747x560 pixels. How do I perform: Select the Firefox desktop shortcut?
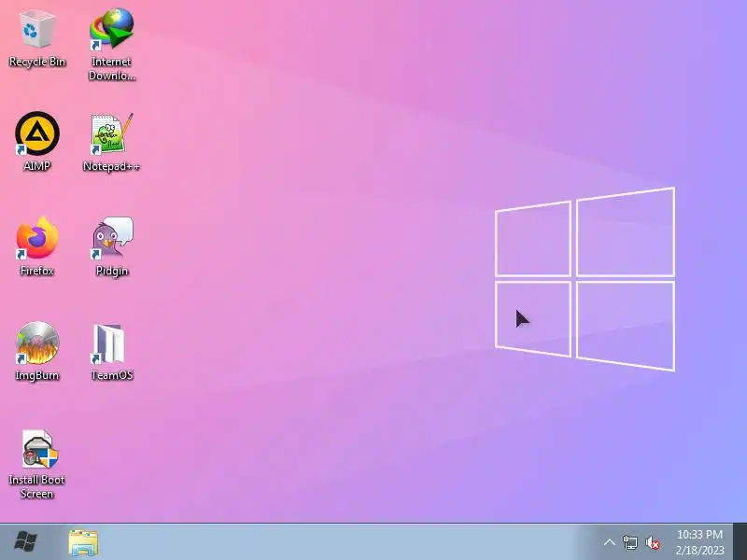[37, 246]
